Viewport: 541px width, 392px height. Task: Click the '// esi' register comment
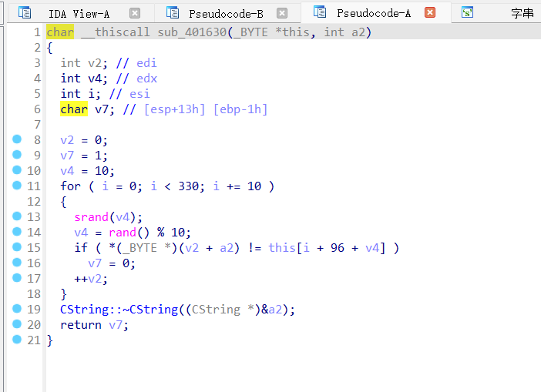[x=129, y=94]
